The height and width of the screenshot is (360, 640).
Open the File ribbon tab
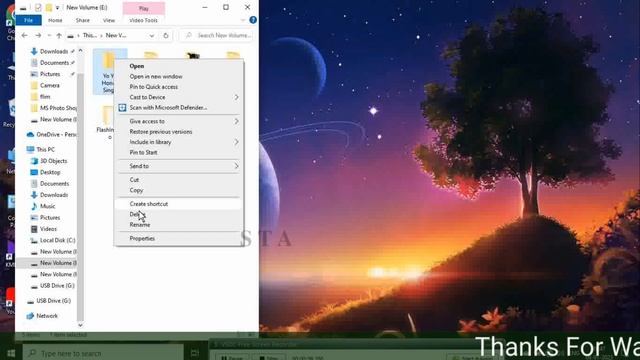click(x=29, y=20)
